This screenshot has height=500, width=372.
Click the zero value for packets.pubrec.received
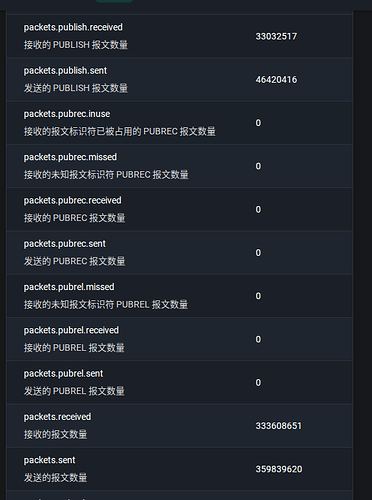(258, 209)
